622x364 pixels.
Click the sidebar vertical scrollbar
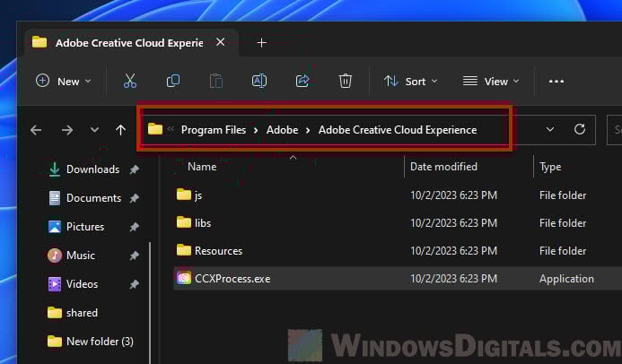150,301
